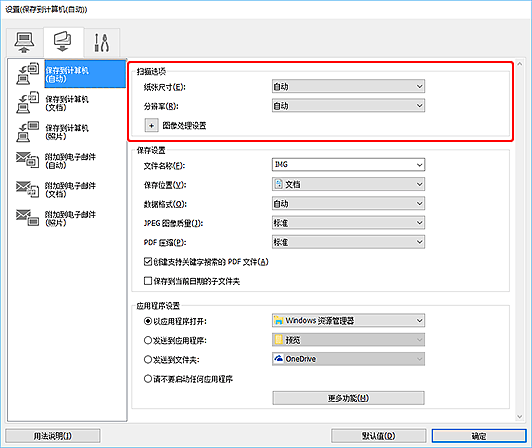Confirm with the 确定 button
532x448 pixels.
[x=479, y=436]
